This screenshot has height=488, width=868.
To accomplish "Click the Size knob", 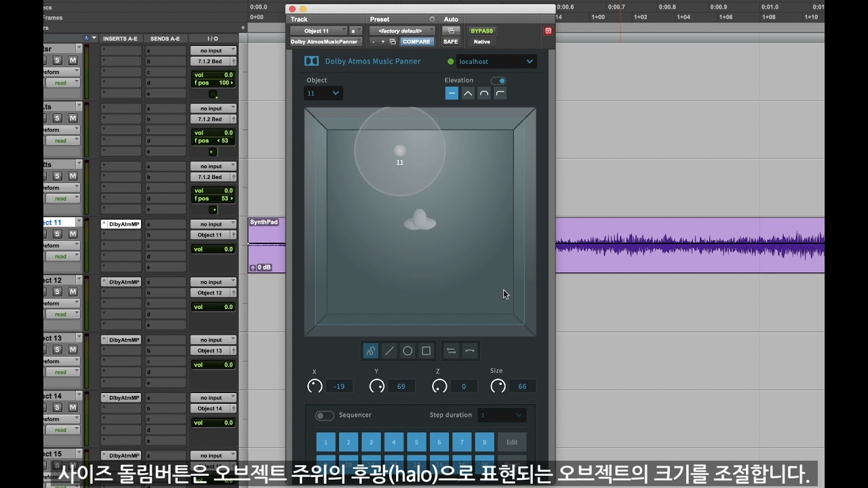I will (498, 386).
